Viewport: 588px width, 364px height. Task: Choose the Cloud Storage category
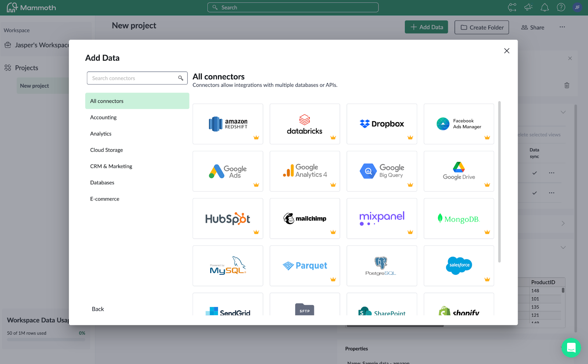pyautogui.click(x=137, y=150)
